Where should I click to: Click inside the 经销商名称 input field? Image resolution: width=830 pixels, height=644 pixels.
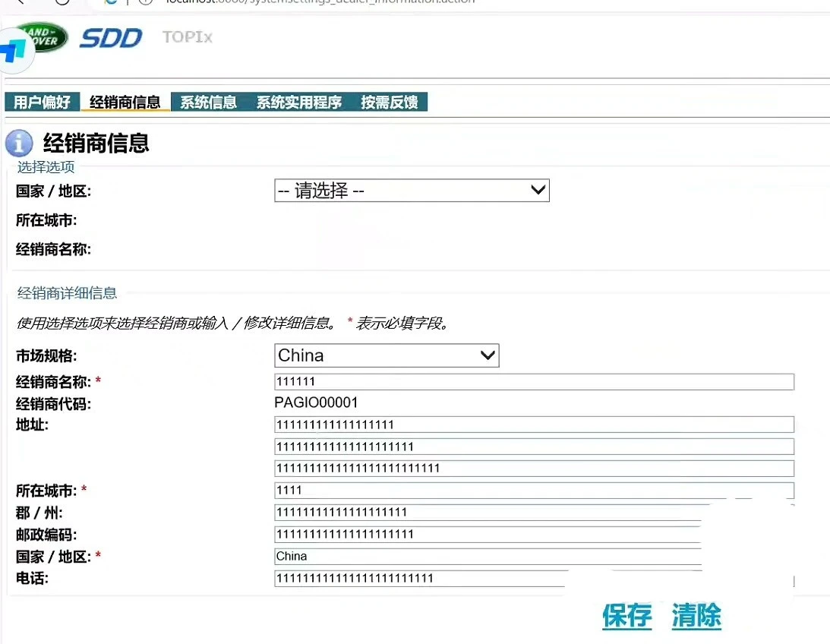click(532, 381)
